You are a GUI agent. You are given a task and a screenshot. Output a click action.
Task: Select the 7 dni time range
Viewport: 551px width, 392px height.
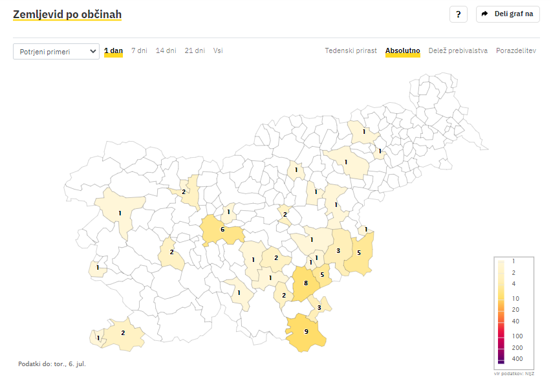point(139,50)
